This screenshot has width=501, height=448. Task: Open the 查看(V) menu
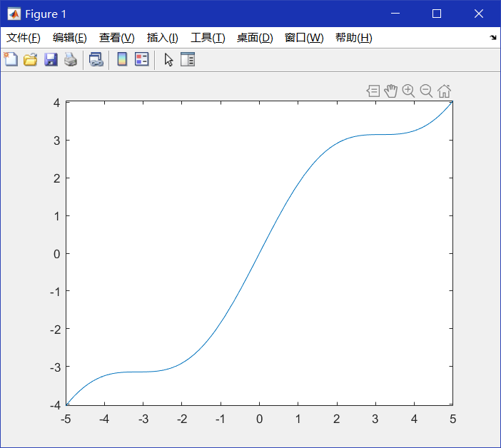tap(116, 38)
